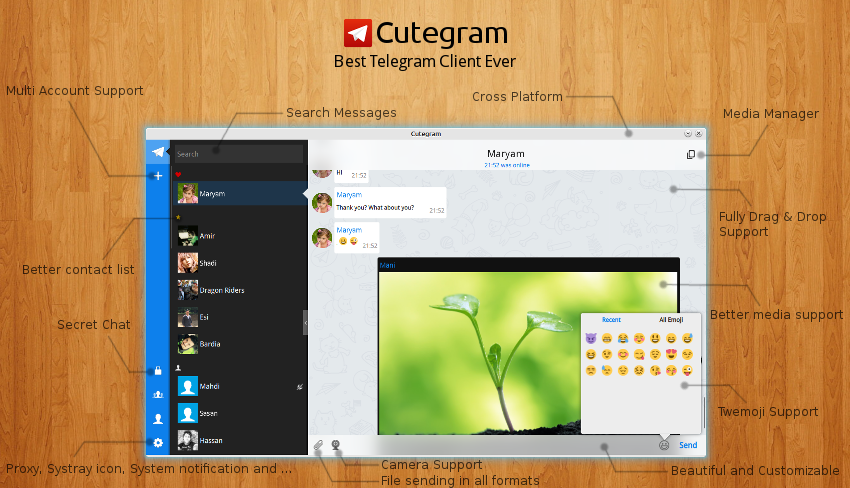Click the '21:52 was online' status text
The width and height of the screenshot is (850, 488).
507,165
